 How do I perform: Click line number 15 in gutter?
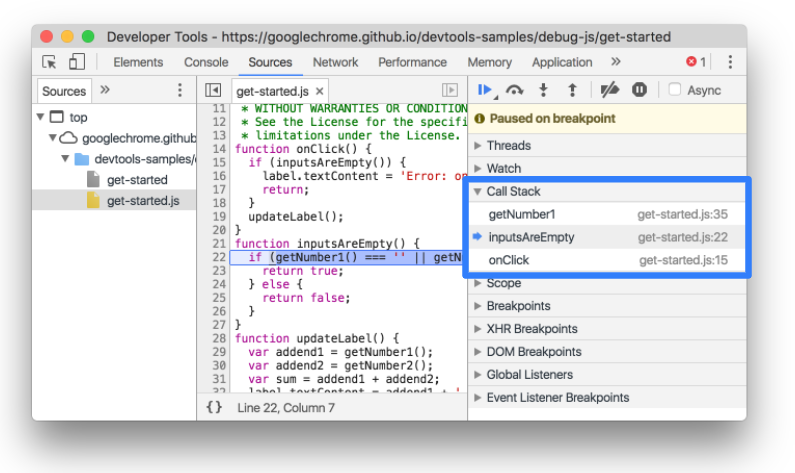tap(219, 162)
